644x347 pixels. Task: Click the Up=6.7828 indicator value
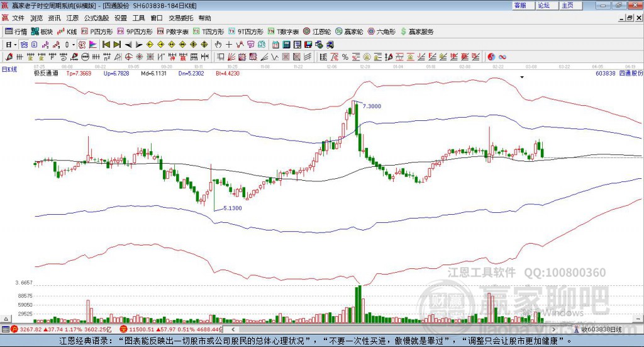(116, 73)
